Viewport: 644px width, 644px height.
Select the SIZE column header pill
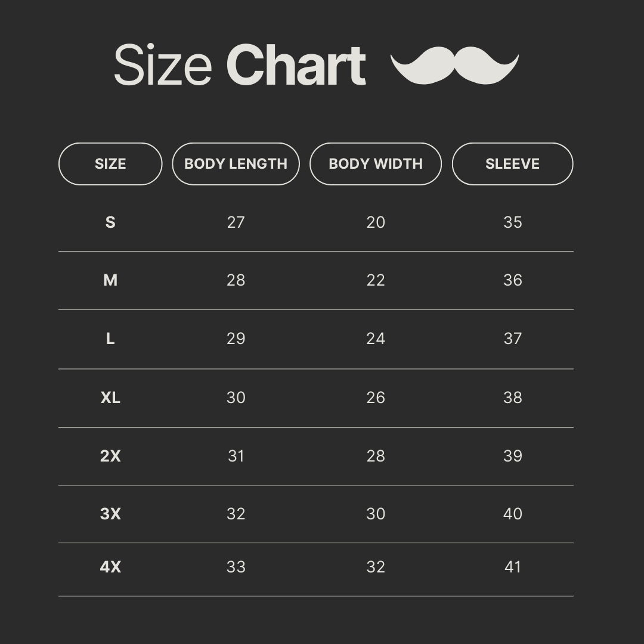point(110,164)
